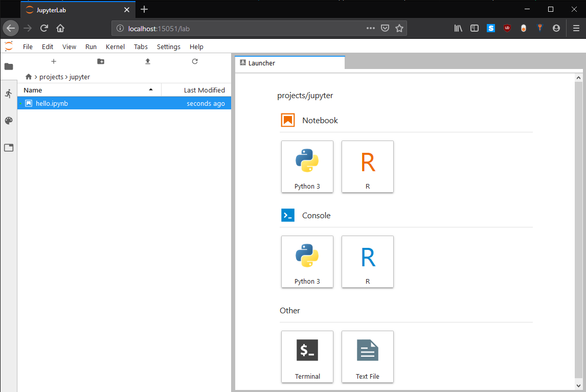The image size is (586, 392).
Task: Open a new Terminal from the launcher
Action: click(x=307, y=357)
